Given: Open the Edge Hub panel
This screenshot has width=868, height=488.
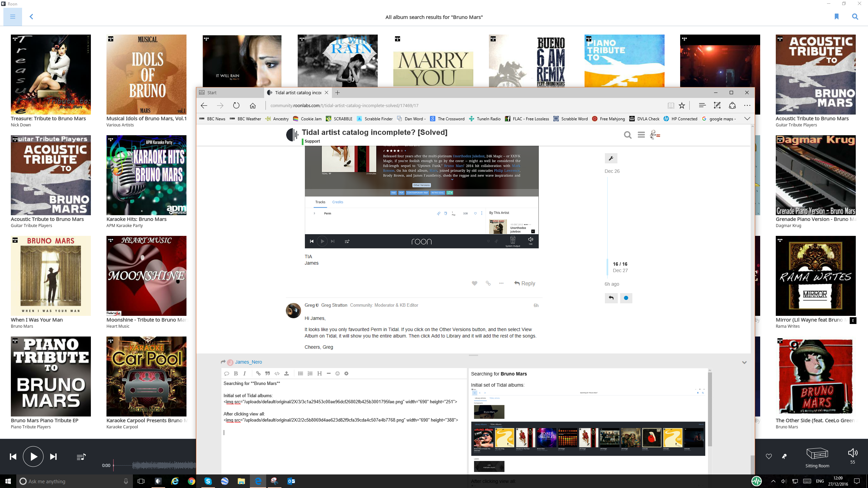Looking at the screenshot, I should [x=702, y=105].
